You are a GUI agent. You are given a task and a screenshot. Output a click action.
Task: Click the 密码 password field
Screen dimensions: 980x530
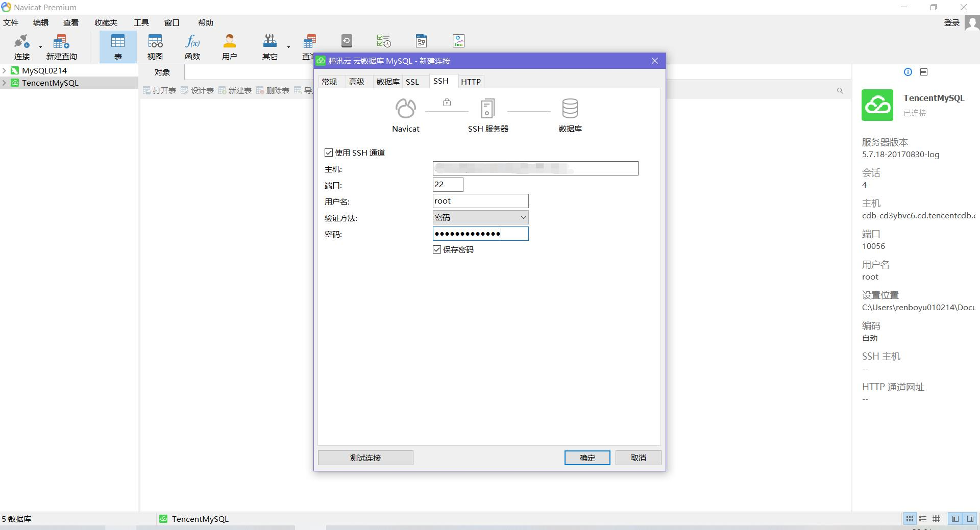(480, 234)
